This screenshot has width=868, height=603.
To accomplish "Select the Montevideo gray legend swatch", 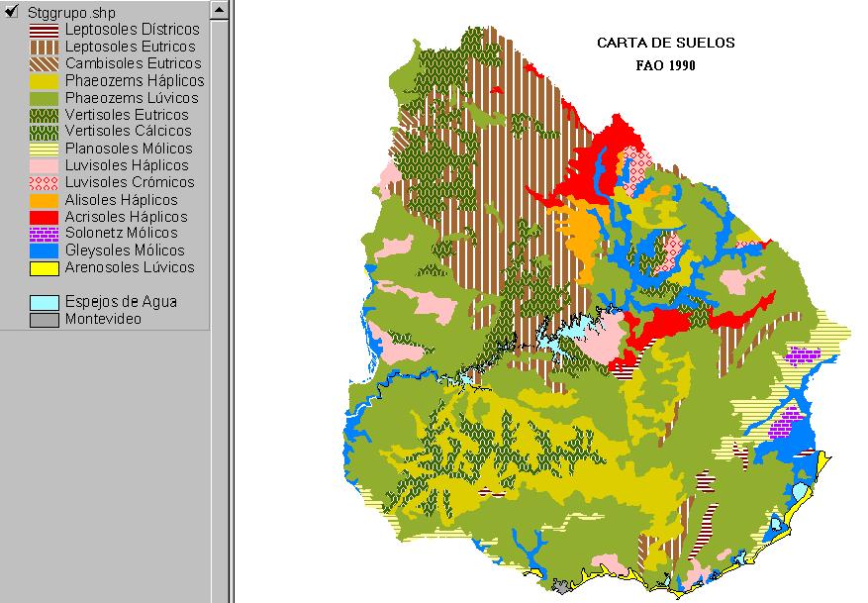I will point(45,319).
